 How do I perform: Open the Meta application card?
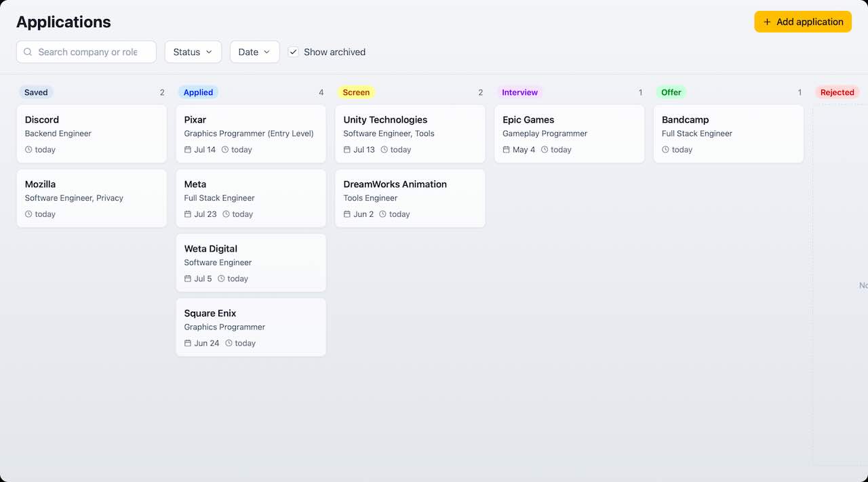pyautogui.click(x=251, y=198)
